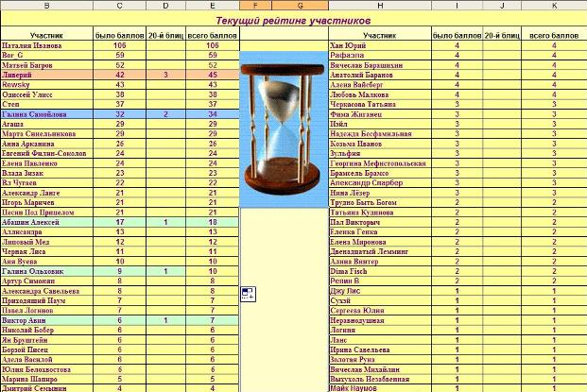Click the cell 'Сергеева Юлия'

pos(380,311)
